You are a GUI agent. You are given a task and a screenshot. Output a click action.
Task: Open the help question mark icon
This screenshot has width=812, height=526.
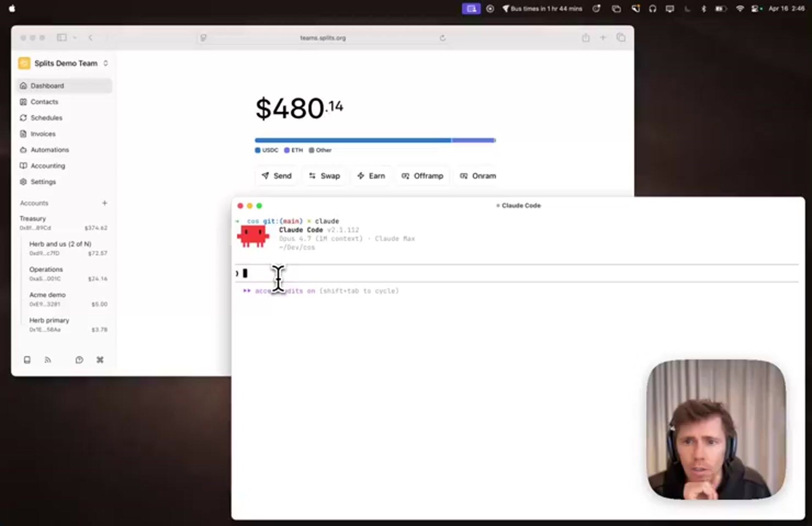click(79, 360)
